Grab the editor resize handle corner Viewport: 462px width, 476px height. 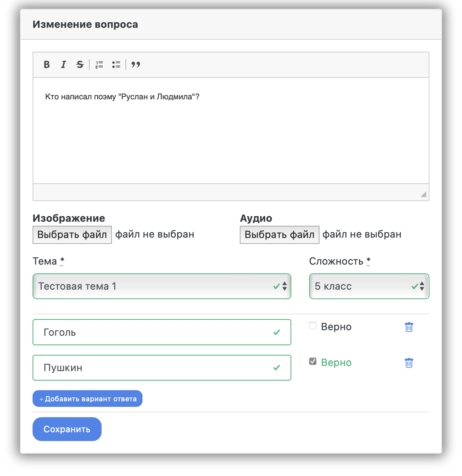(423, 194)
